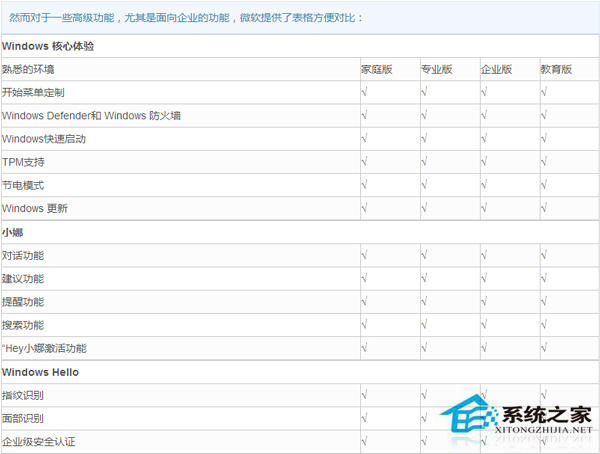Click 专业版 checkmark in Windows快速启动 row
The height and width of the screenshot is (454, 600).
coord(424,138)
